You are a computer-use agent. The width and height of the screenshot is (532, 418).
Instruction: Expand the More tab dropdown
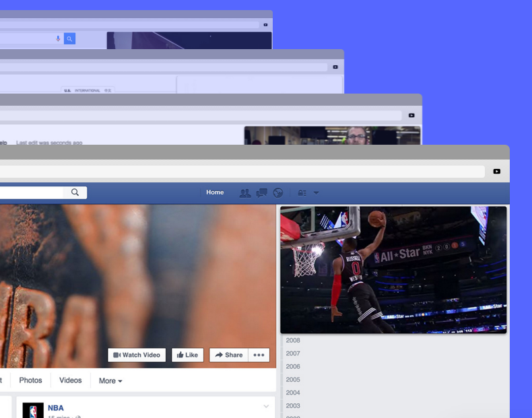pos(110,381)
